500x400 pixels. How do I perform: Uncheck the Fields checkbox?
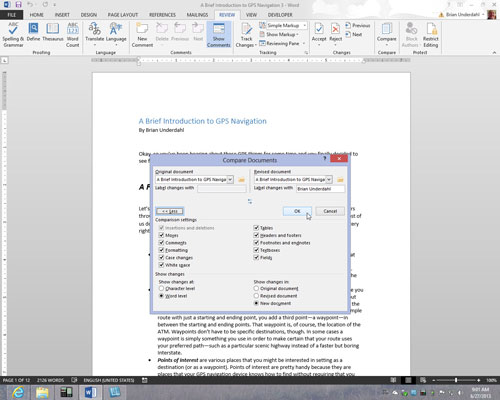point(256,257)
